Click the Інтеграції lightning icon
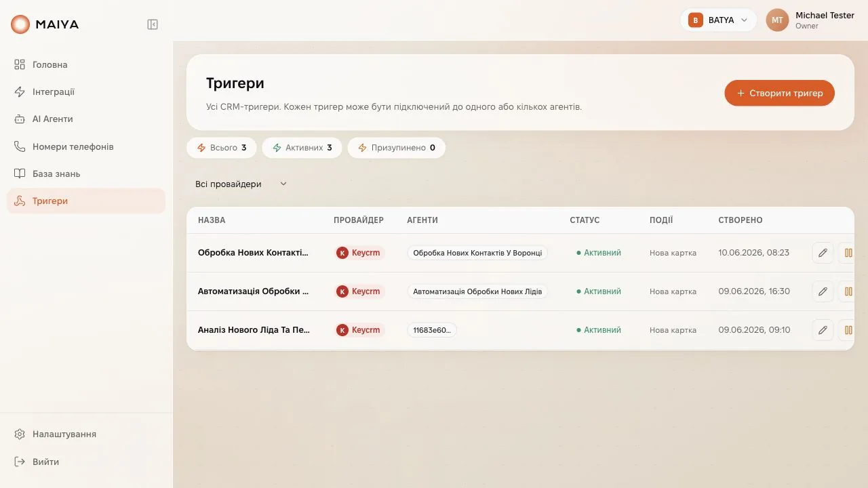 click(x=20, y=91)
